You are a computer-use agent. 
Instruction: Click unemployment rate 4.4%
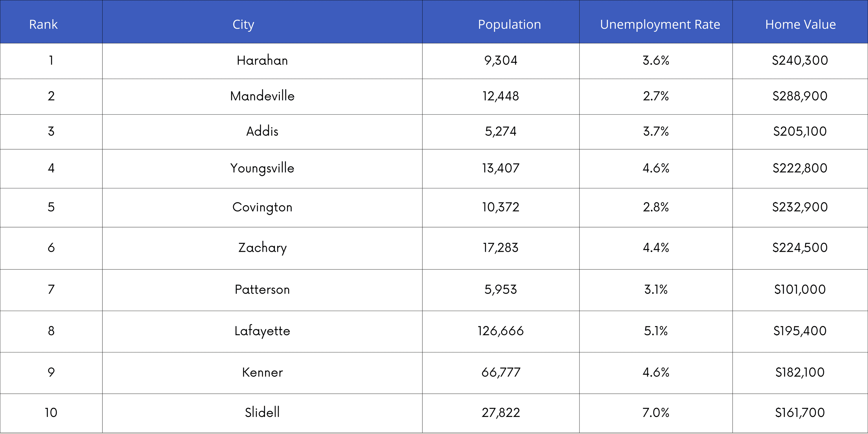656,248
